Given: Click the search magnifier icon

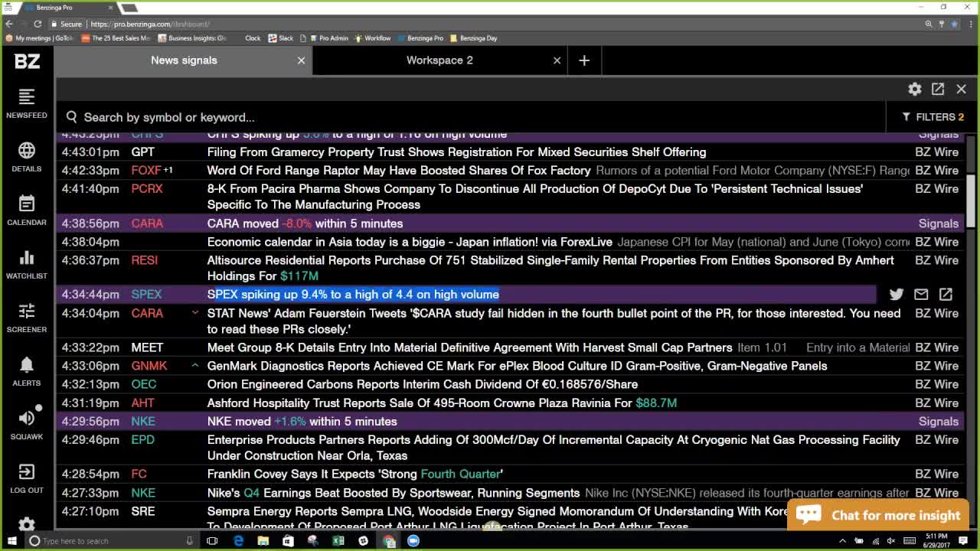Looking at the screenshot, I should coord(72,117).
